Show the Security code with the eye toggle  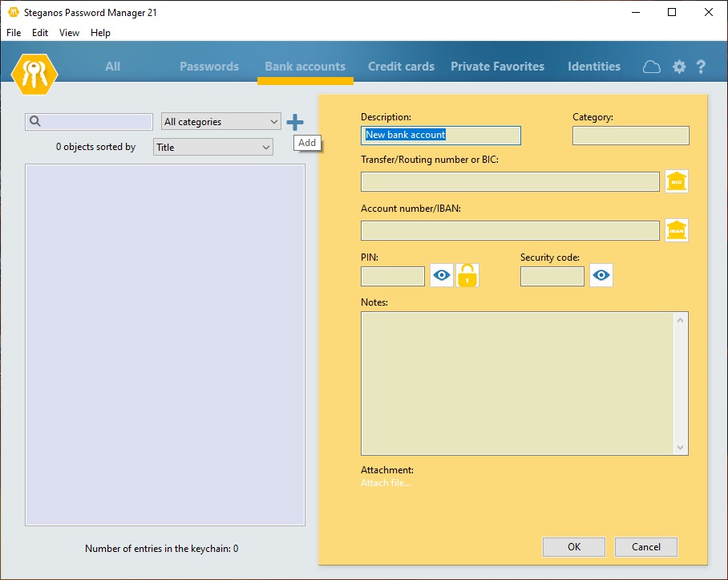[x=601, y=275]
